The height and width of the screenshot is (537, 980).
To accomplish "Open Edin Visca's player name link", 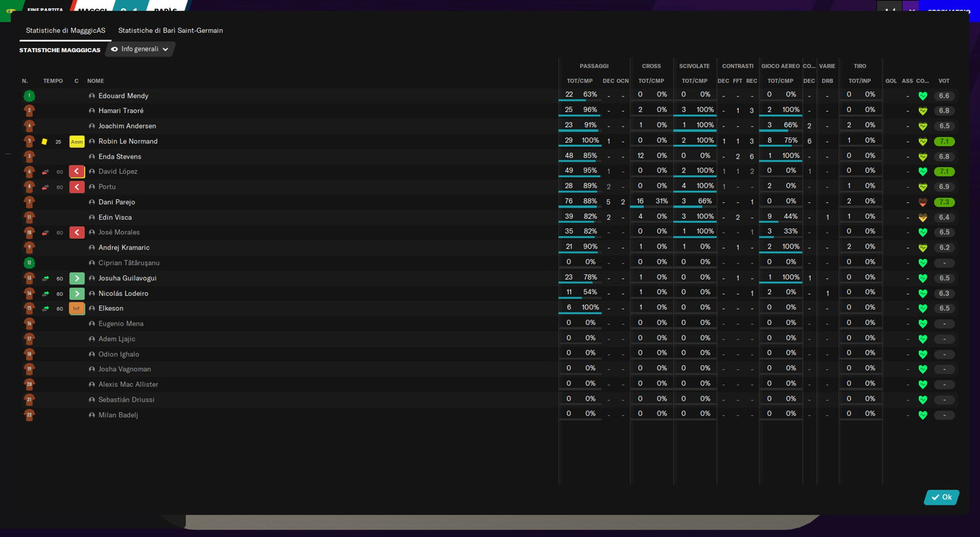I will 115,218.
